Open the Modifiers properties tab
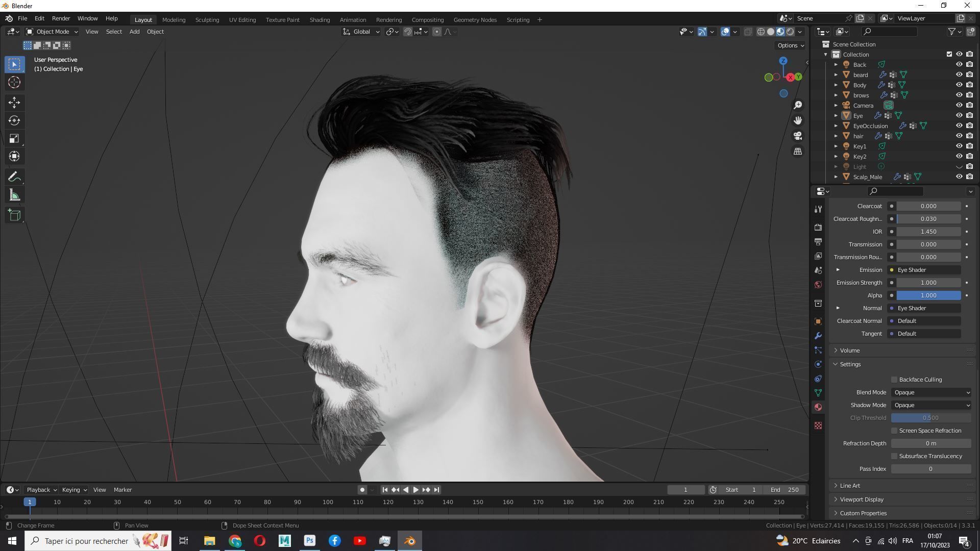 pyautogui.click(x=818, y=336)
